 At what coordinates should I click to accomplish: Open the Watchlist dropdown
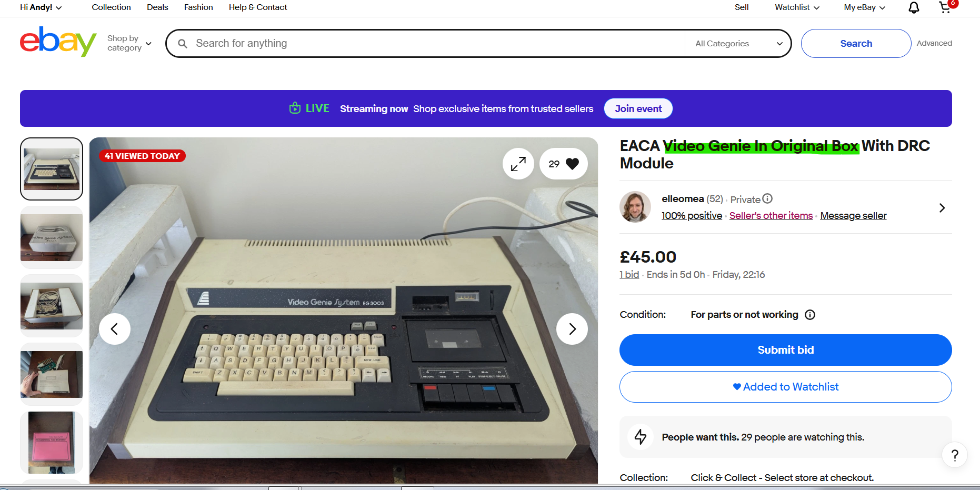coord(797,7)
